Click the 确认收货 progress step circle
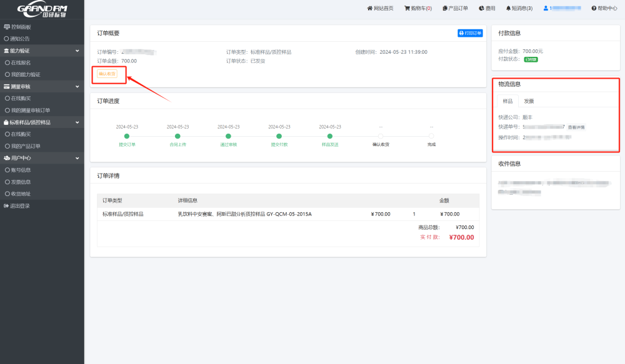The width and height of the screenshot is (625, 364). pos(381,135)
